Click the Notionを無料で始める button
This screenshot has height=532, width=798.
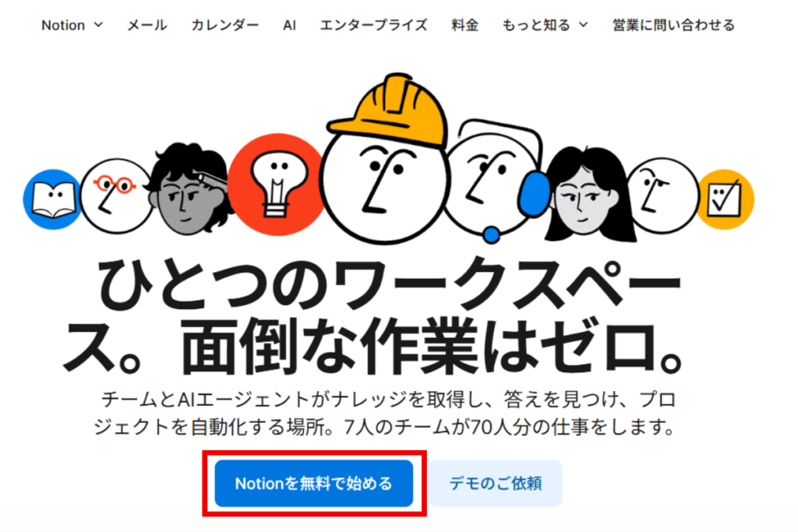click(x=313, y=483)
